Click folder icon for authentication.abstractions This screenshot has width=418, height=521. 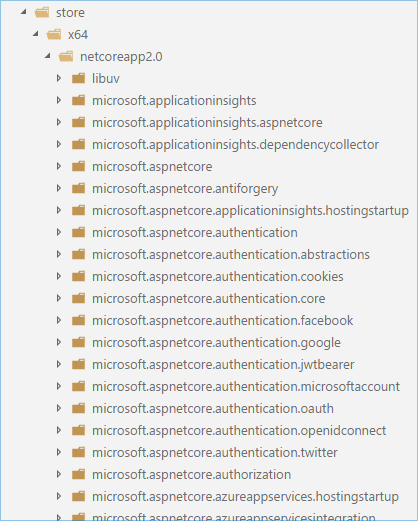79,254
